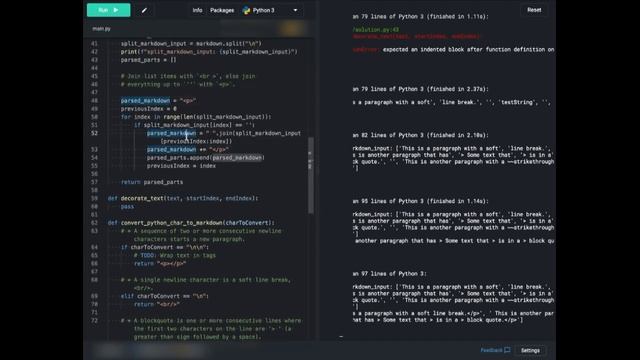Click 'return parsed_parts' on line 57
Image resolution: width=640 pixels, height=360 pixels.
point(152,182)
